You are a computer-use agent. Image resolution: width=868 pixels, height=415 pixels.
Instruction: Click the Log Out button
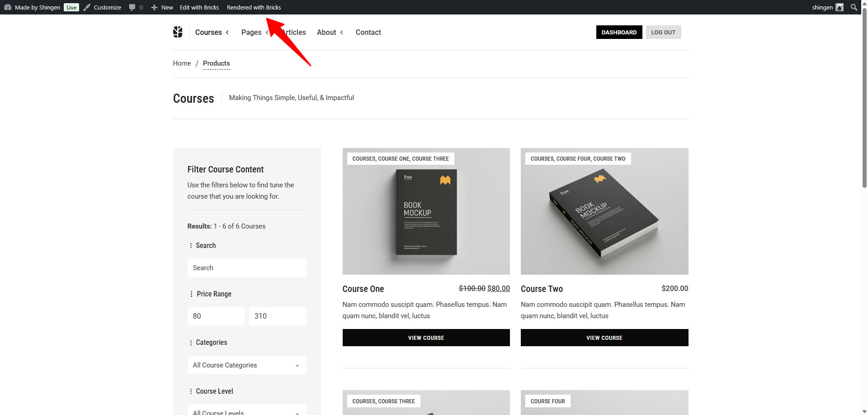point(663,33)
